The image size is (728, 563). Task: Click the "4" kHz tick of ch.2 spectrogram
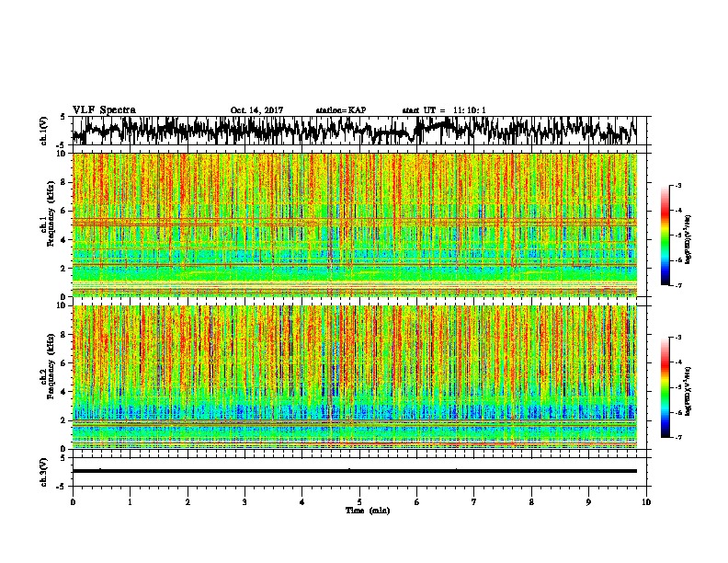point(65,392)
